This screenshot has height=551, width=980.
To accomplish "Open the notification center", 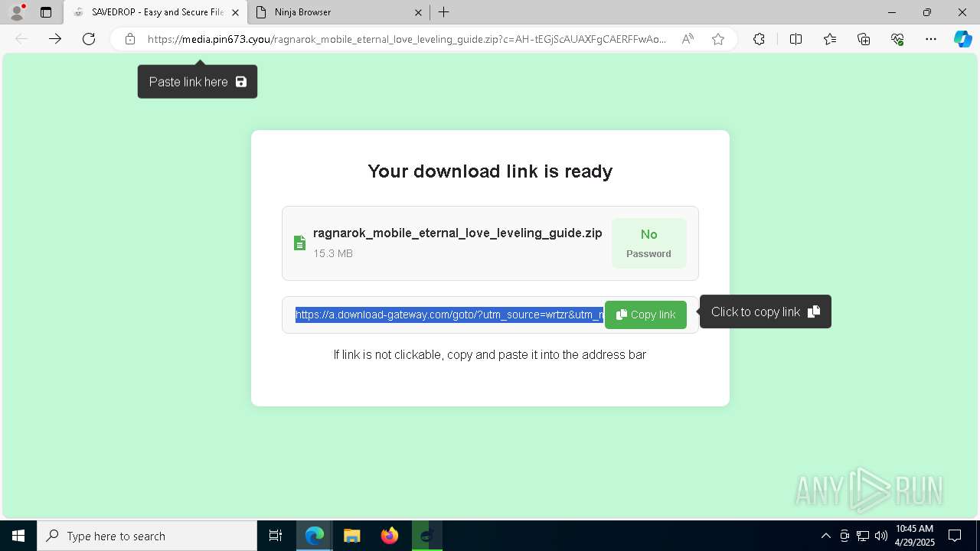I will coord(955,536).
